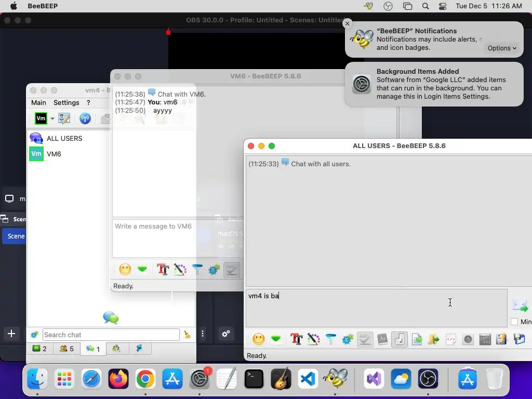Click gear icon left of Search chat

point(34,335)
